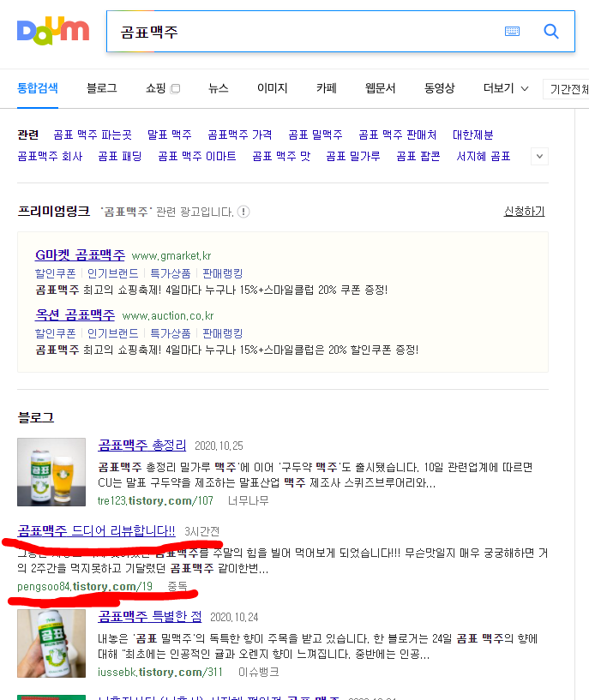Click the 곰표맥주 총정리 beer can thumbnail

(51, 472)
